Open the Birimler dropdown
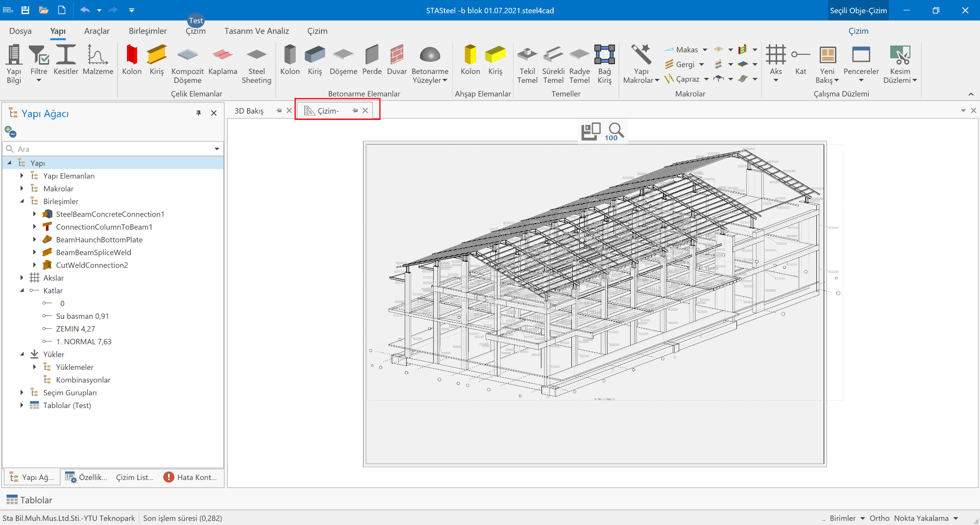The image size is (980, 525). point(847,518)
